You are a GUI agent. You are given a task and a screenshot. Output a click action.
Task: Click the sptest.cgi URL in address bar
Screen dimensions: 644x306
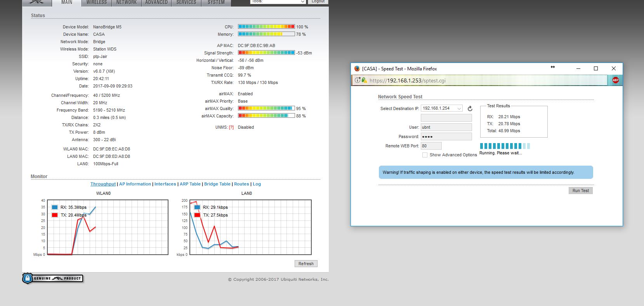[x=408, y=80]
